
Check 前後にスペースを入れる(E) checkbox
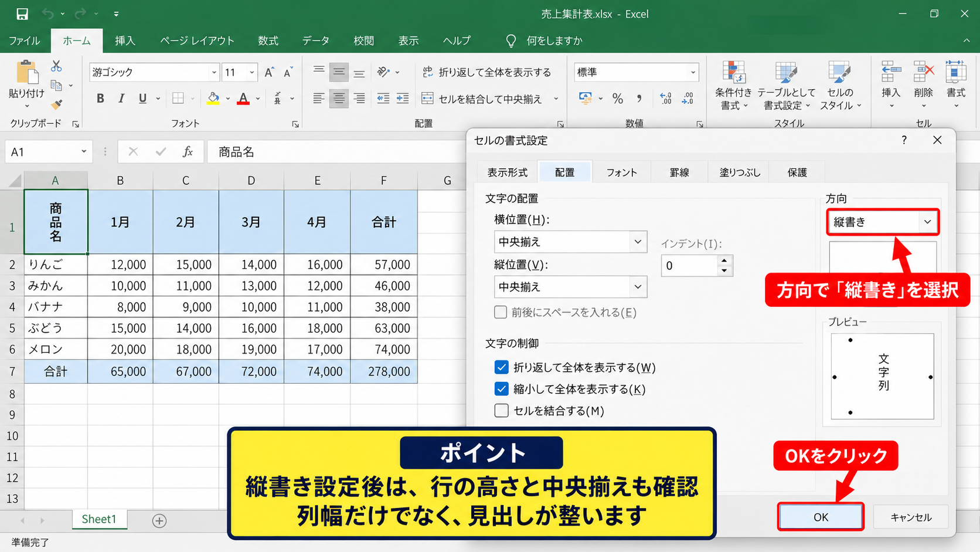[501, 312]
